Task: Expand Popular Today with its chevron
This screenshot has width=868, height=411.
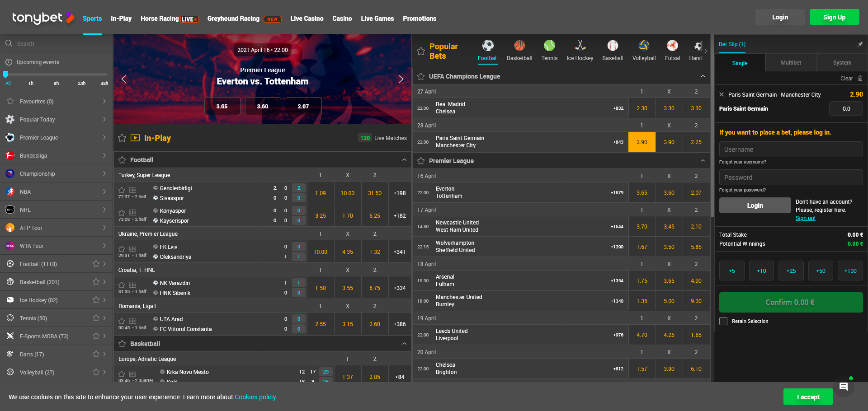Action: pos(104,119)
